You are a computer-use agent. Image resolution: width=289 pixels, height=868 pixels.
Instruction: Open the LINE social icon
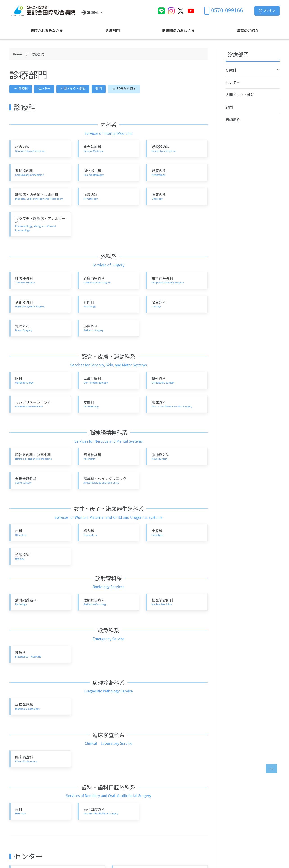pos(161,11)
